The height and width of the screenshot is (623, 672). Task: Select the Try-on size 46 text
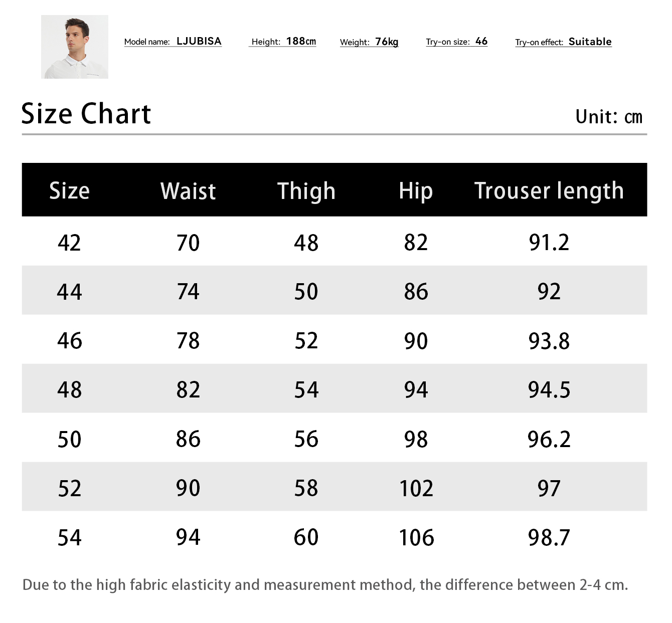[456, 42]
